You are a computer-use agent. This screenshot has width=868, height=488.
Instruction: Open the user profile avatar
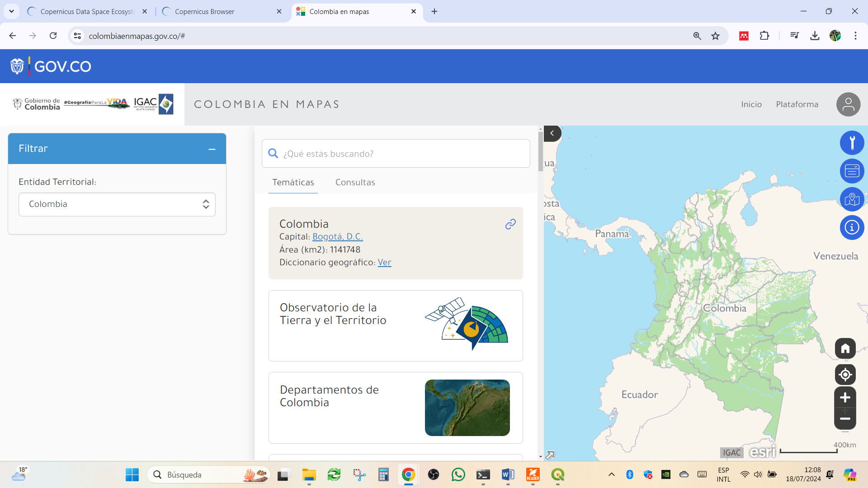848,104
